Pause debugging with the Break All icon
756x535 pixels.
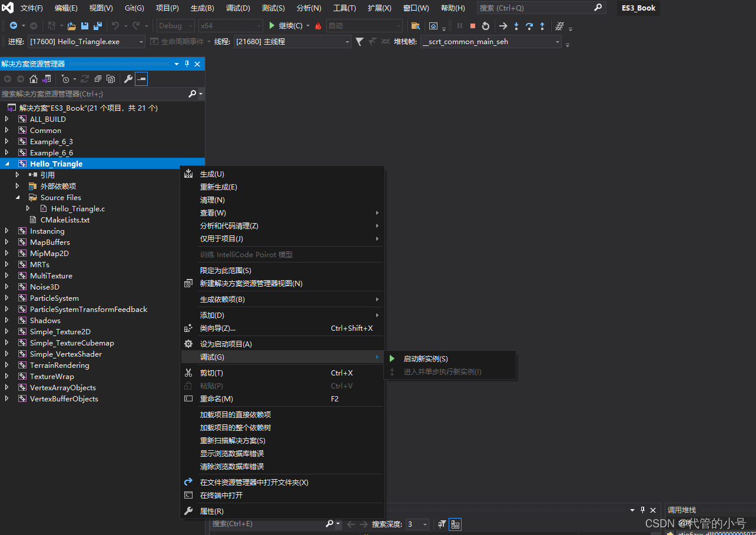(459, 26)
